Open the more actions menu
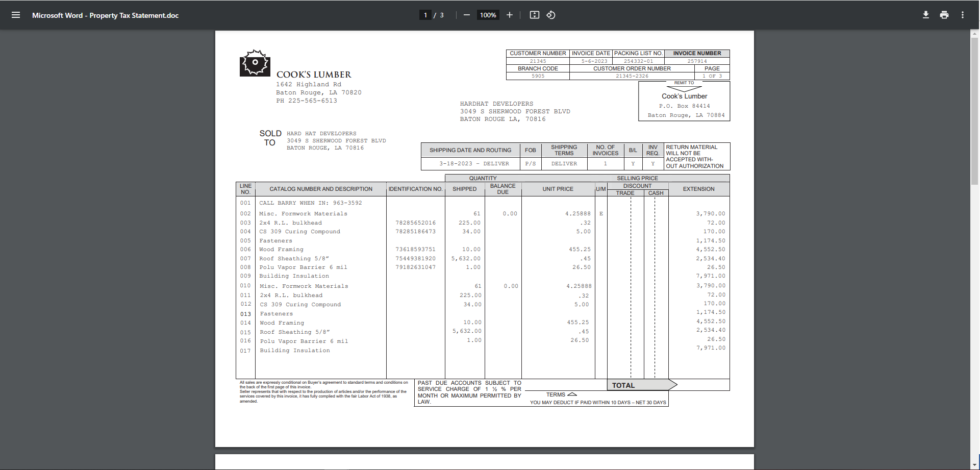Image resolution: width=980 pixels, height=470 pixels. click(963, 15)
